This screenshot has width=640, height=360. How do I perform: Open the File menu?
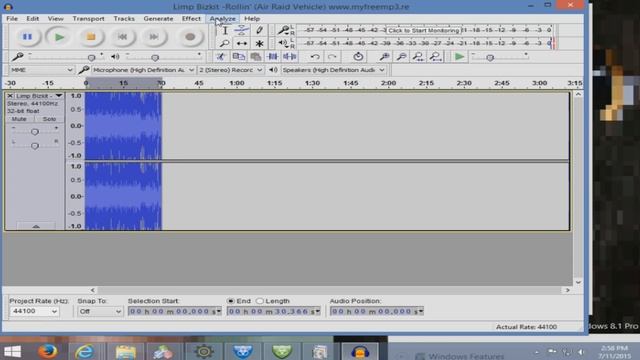pyautogui.click(x=12, y=19)
